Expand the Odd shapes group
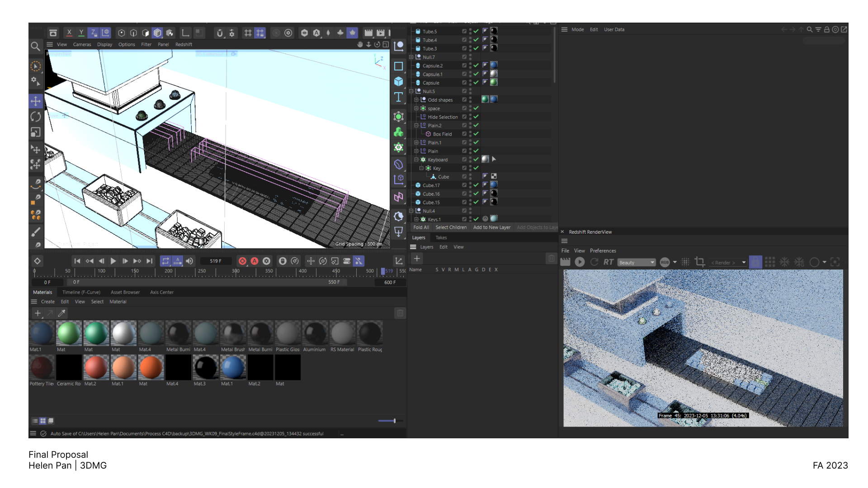Viewport: 868px width, 488px height. click(416, 100)
